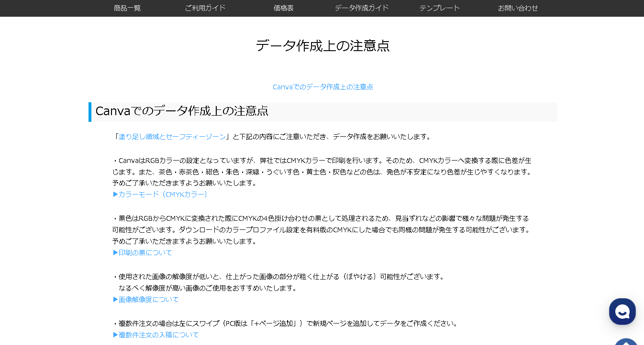Follow the 塗り足し領域とセーフティーゾーン link
644x345 pixels.
tap(172, 137)
